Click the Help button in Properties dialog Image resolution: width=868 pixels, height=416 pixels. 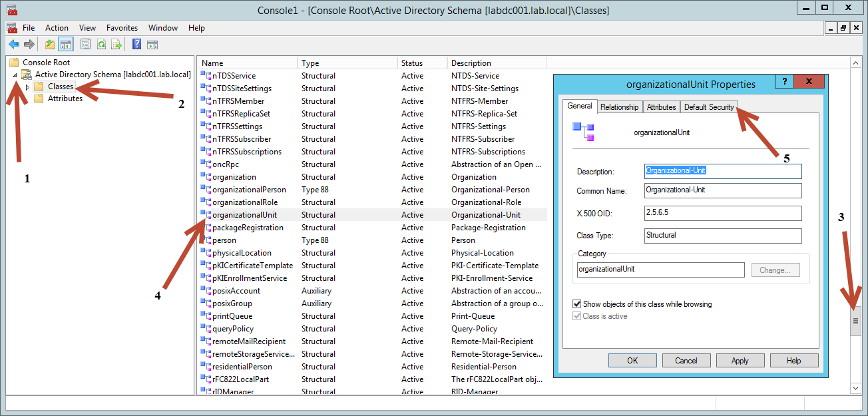[x=794, y=361]
